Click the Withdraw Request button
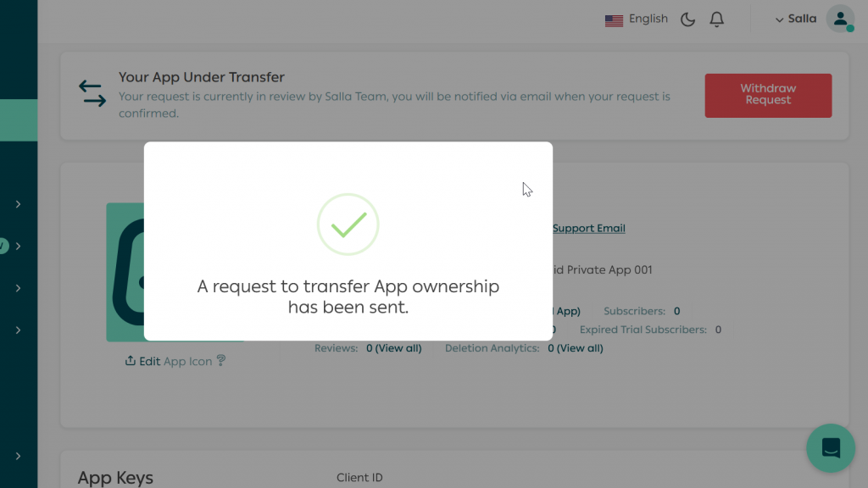 click(768, 96)
